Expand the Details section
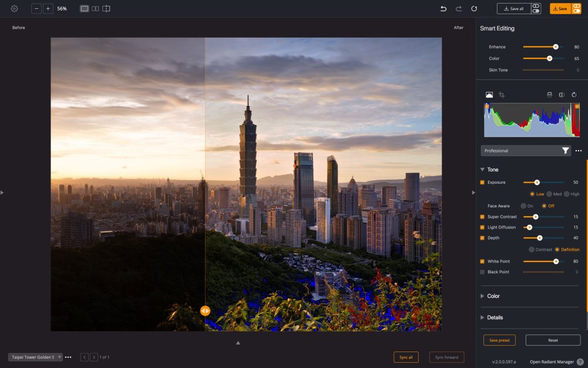588x368 pixels. pyautogui.click(x=482, y=317)
